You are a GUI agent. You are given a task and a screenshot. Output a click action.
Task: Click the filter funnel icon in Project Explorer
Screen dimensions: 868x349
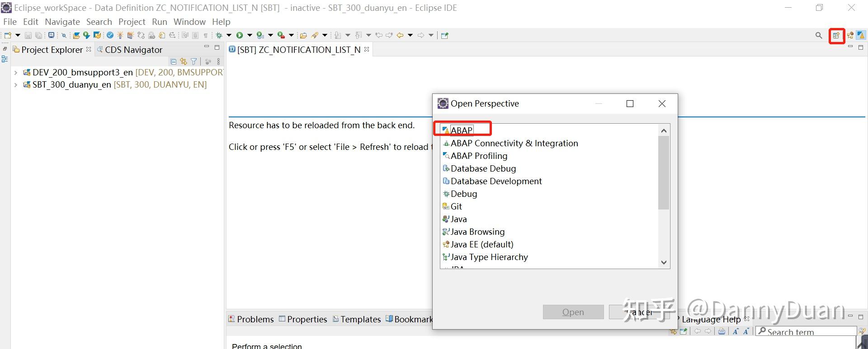194,61
